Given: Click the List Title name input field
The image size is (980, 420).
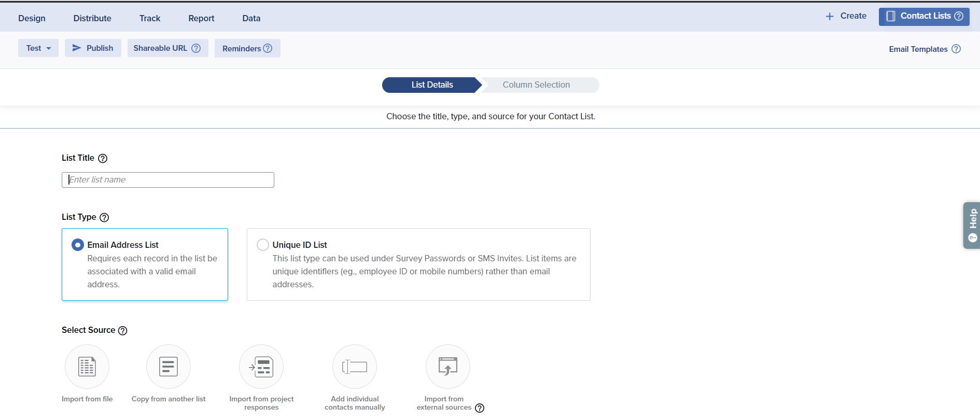Looking at the screenshot, I should [168, 180].
